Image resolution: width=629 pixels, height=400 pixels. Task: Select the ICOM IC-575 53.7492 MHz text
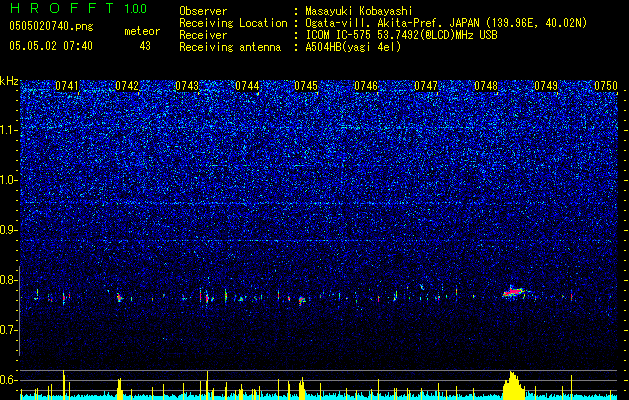coord(401,35)
